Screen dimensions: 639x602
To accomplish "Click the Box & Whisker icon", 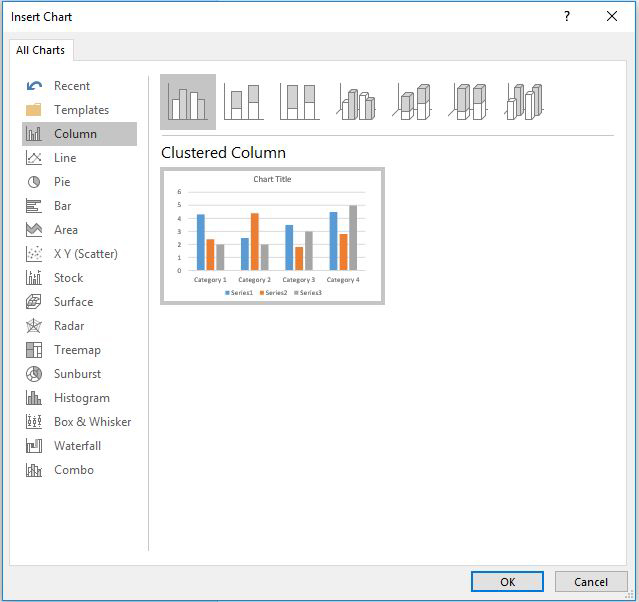I will 34,421.
